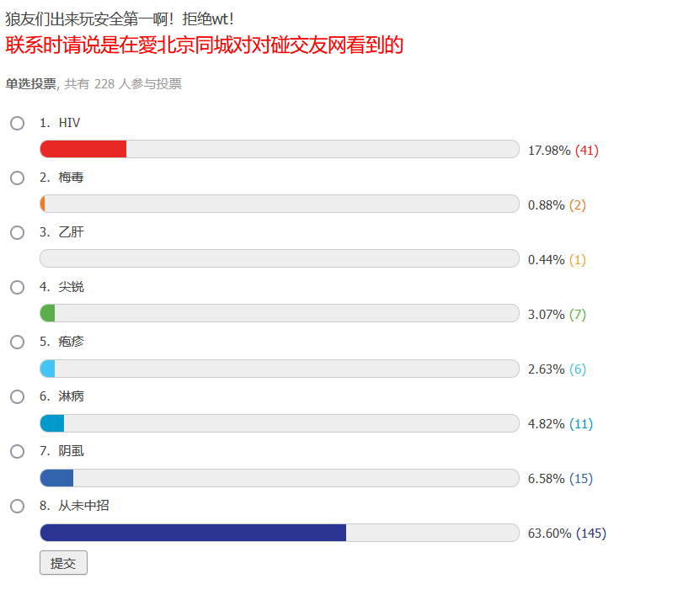Choose the 从未中招 radio option
The image size is (683, 616).
click(x=18, y=507)
